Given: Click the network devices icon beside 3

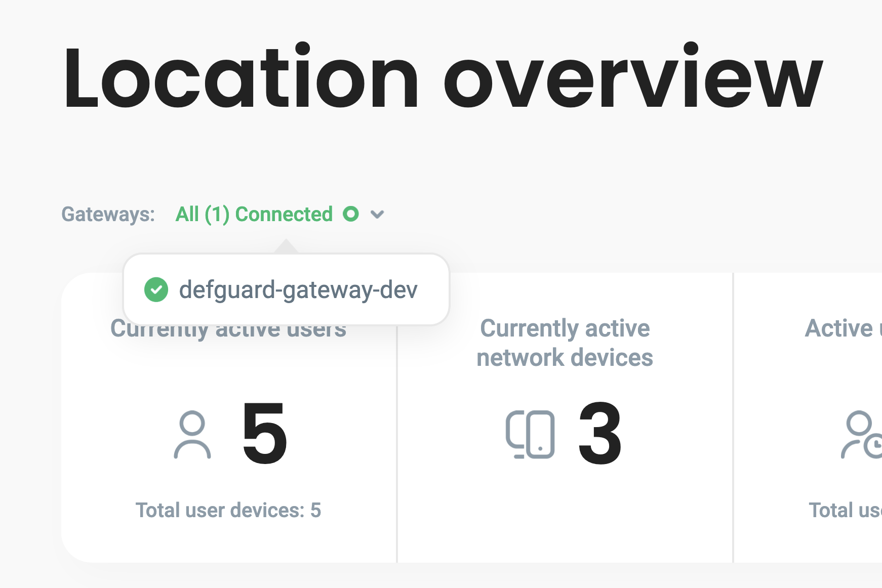Looking at the screenshot, I should pyautogui.click(x=530, y=434).
